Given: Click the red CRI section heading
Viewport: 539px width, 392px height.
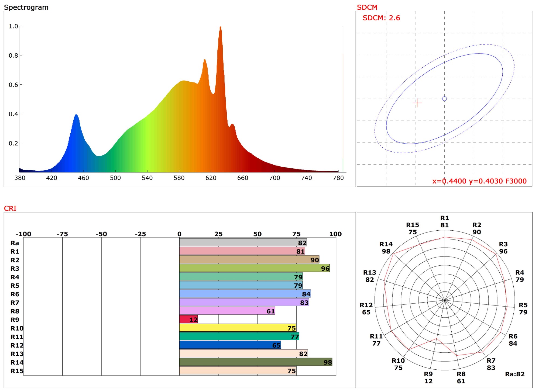Looking at the screenshot, I should coord(10,208).
